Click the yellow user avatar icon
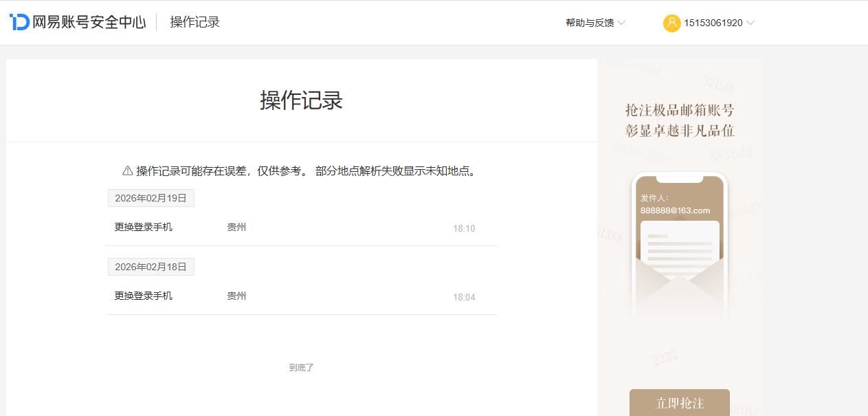This screenshot has height=416, width=868. coord(671,23)
